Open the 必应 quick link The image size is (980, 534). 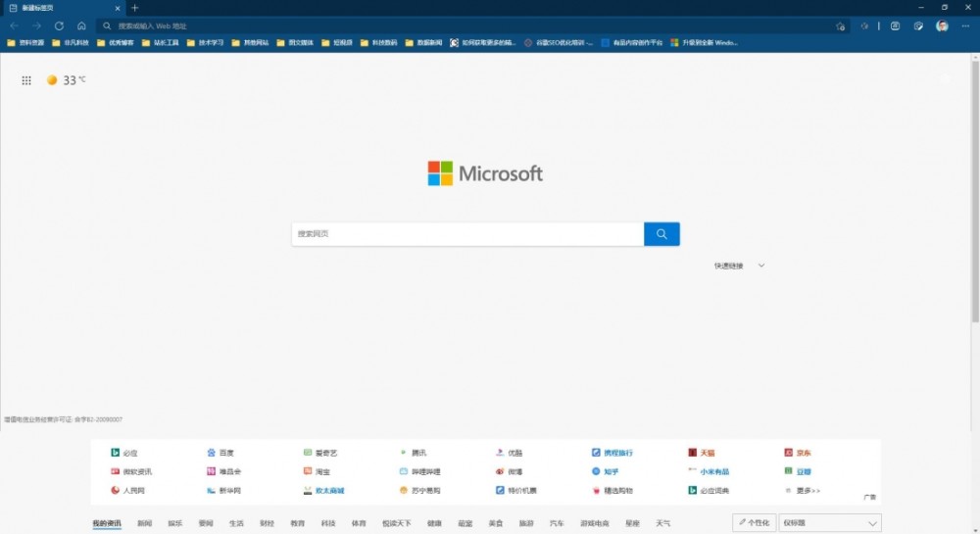123,453
